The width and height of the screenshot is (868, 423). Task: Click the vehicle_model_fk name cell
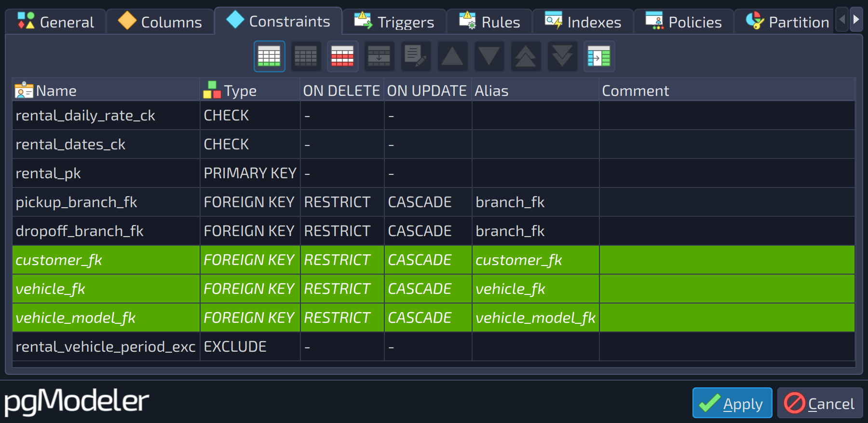coord(106,318)
